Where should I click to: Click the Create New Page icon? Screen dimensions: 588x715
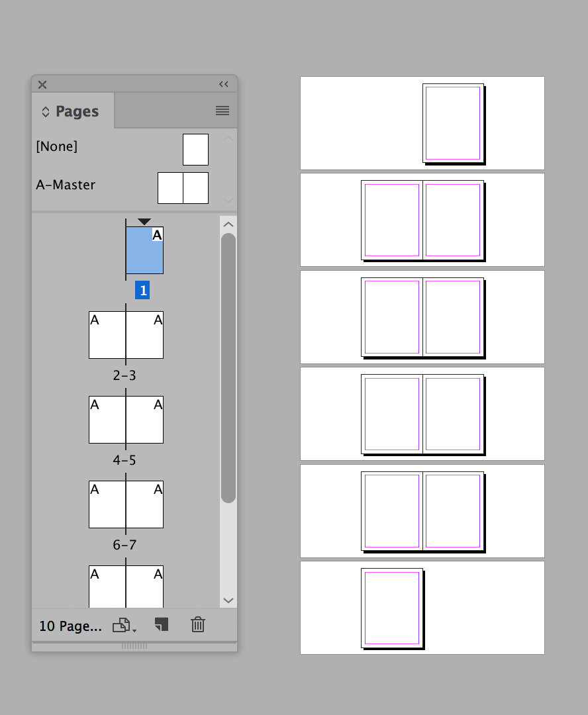[161, 624]
